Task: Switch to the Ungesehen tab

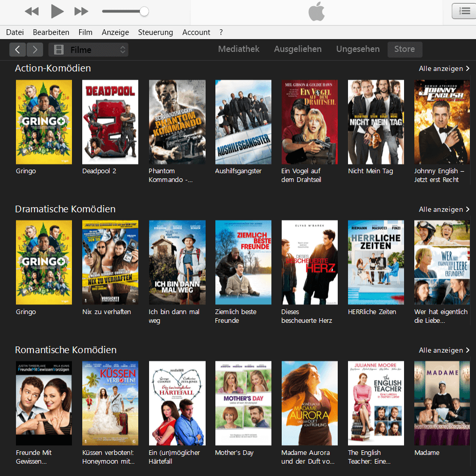Action: (358, 49)
